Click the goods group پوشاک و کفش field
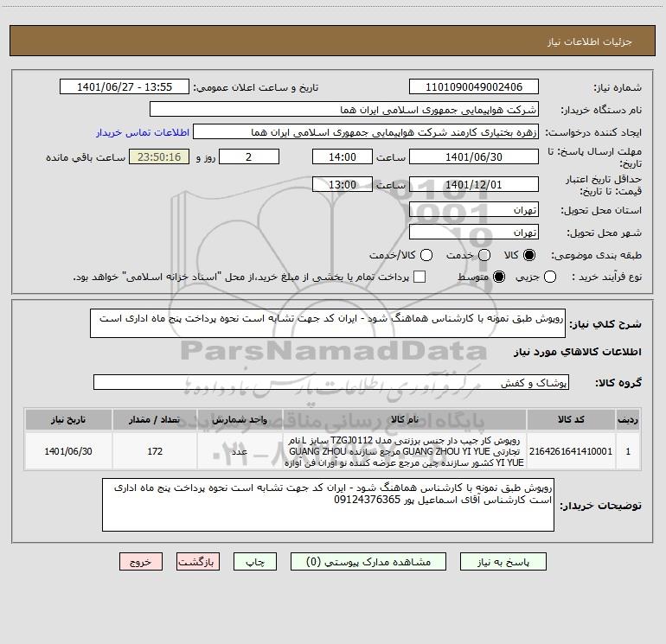The height and width of the screenshot is (644, 666). coord(331,382)
